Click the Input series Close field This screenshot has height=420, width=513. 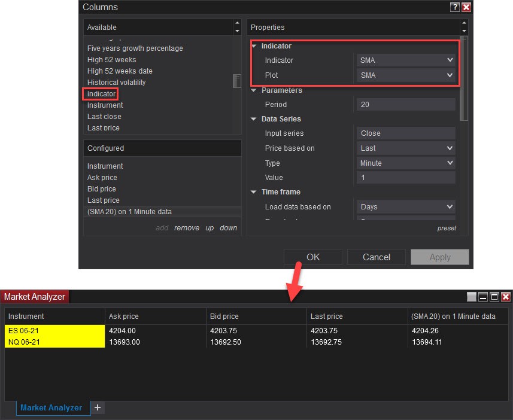click(x=406, y=133)
